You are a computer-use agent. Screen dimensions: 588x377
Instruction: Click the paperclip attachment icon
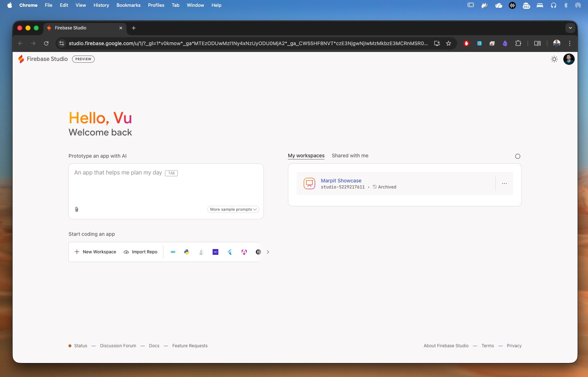click(x=77, y=209)
